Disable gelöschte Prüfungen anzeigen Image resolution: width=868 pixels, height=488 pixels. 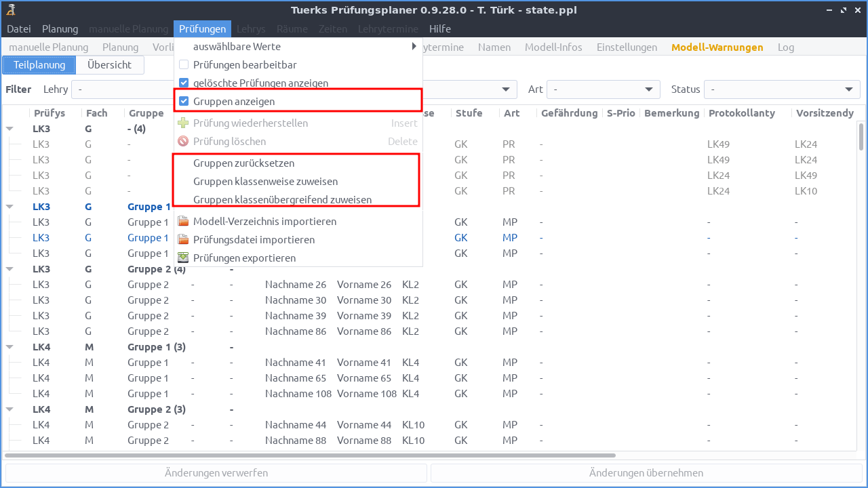point(183,83)
